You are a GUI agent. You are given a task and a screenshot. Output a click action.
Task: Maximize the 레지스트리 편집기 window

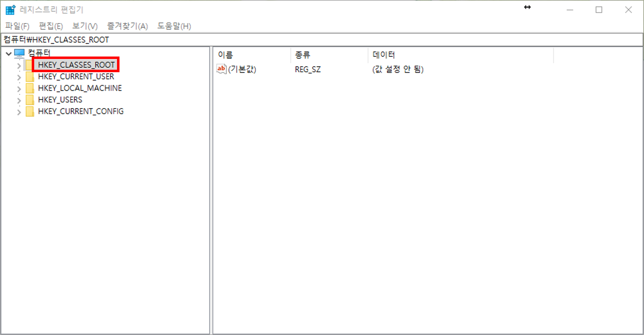click(599, 10)
